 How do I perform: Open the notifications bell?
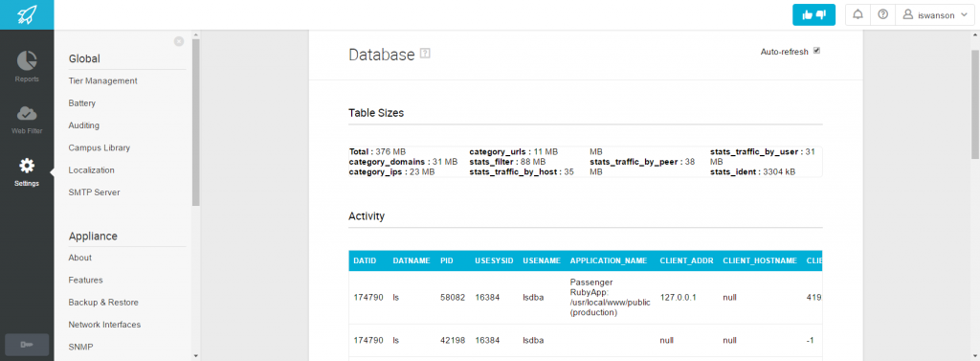[x=858, y=15]
